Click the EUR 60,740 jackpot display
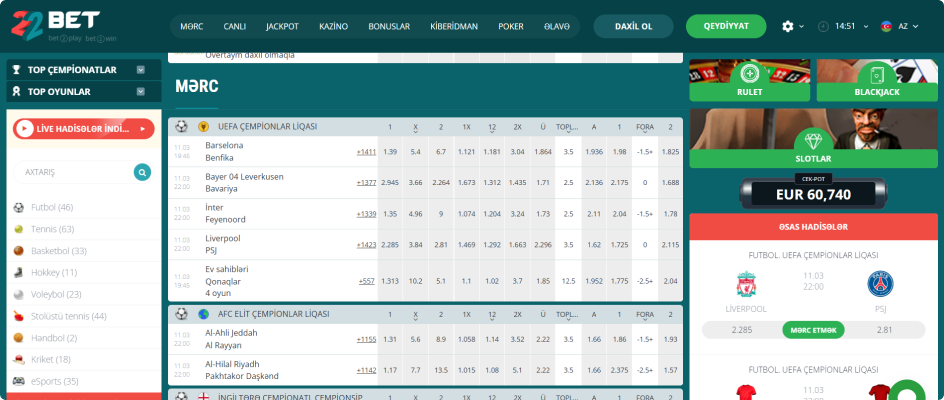This screenshot has height=400, width=944. (813, 194)
